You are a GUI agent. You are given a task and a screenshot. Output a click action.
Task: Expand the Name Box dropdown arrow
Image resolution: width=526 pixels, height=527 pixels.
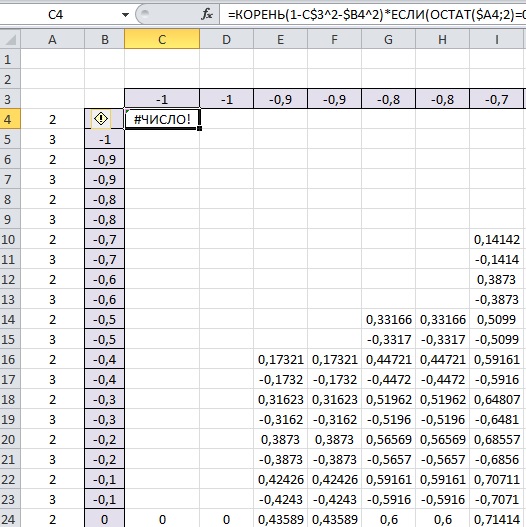[125, 15]
